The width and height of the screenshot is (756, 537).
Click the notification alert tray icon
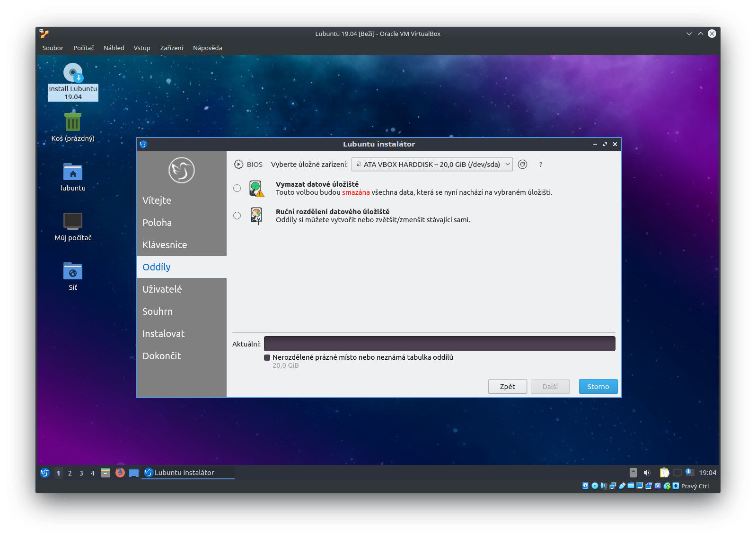(x=689, y=472)
